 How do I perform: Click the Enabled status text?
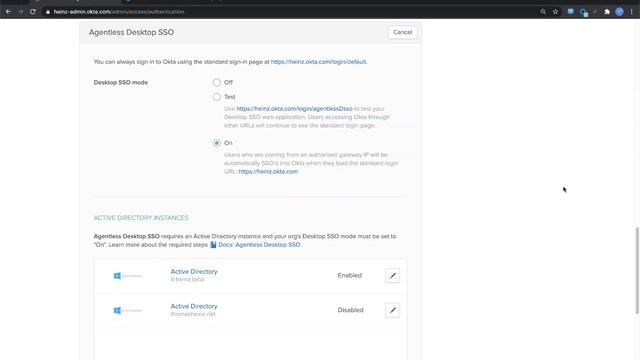(x=350, y=276)
